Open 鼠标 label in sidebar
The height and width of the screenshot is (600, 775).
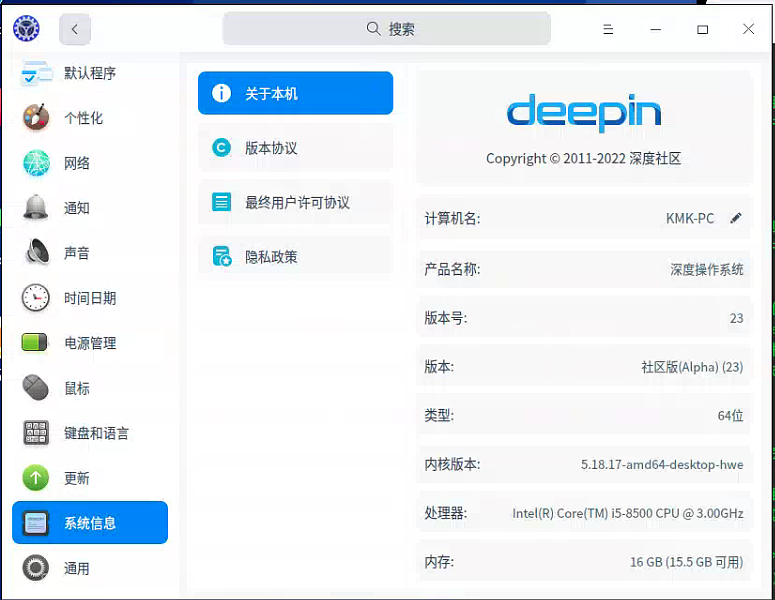(x=77, y=388)
